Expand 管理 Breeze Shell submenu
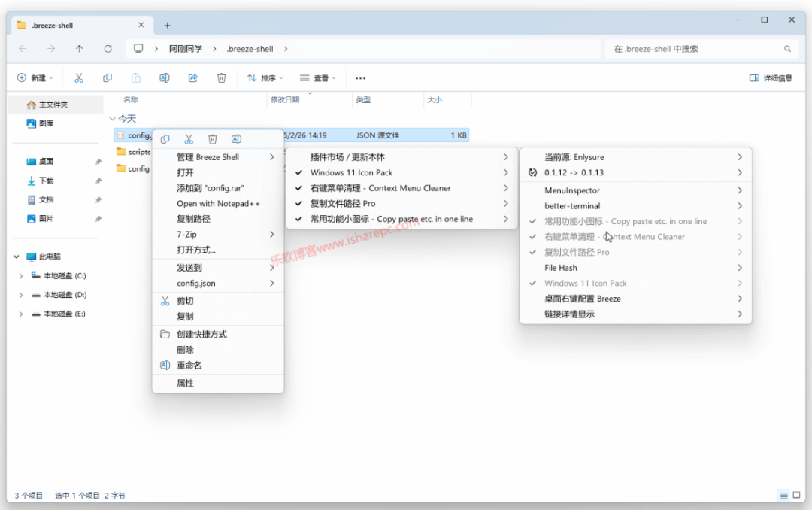812x510 pixels. 218,157
